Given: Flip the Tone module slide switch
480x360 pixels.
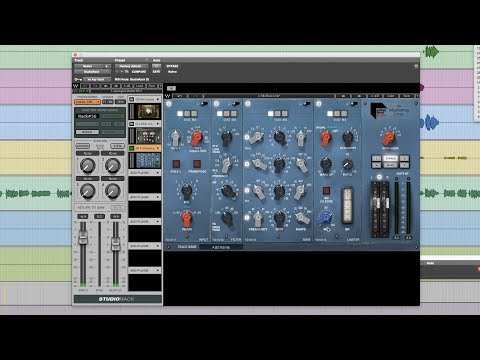Looking at the screenshot, I should coord(306,104).
